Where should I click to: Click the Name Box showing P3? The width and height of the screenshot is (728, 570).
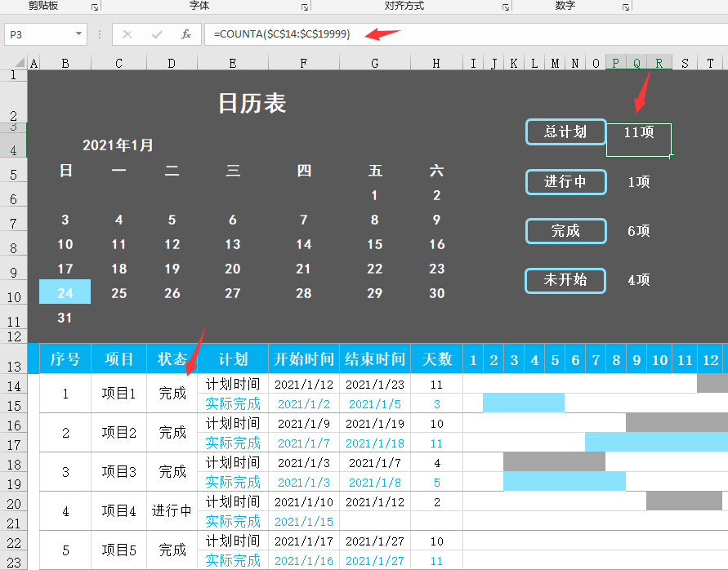(46, 34)
